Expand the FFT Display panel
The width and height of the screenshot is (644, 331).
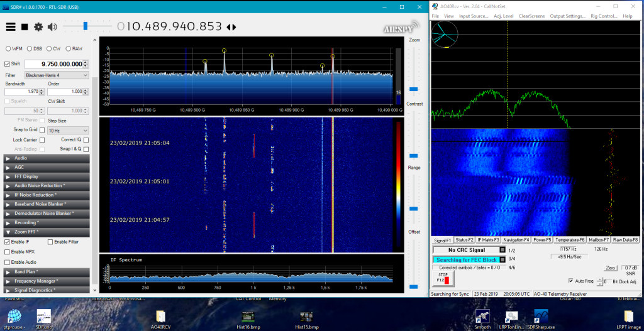point(47,176)
